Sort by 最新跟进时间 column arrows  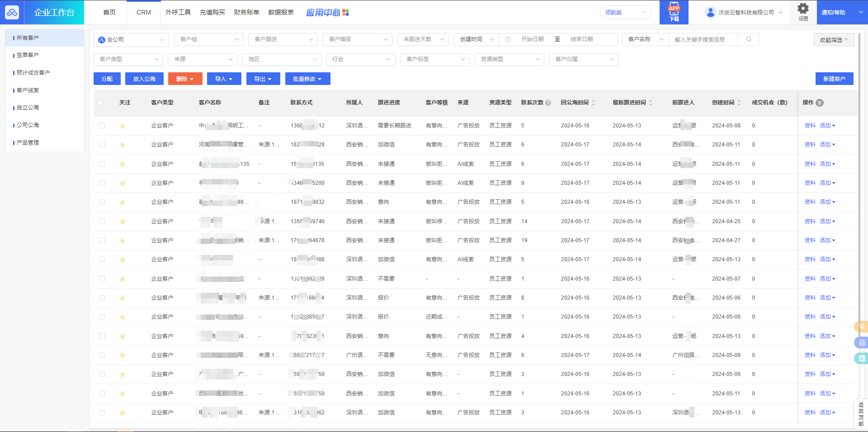click(x=651, y=103)
